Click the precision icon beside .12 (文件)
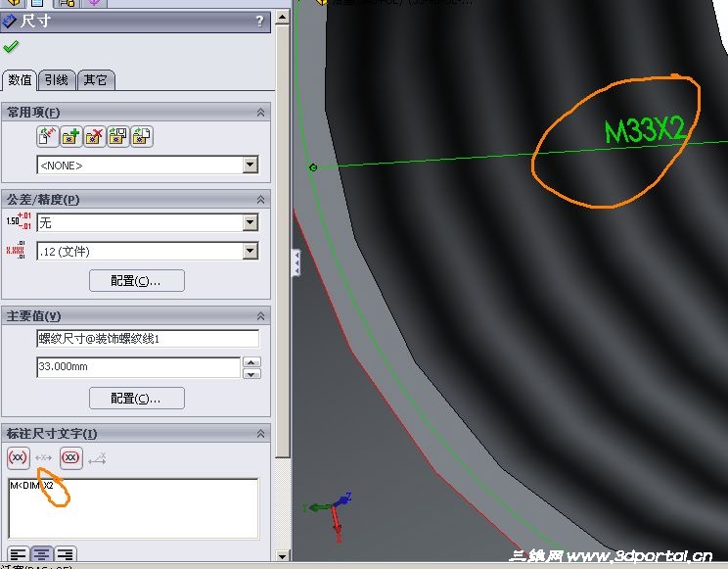Screen dimensions: 728x569 coord(16,250)
